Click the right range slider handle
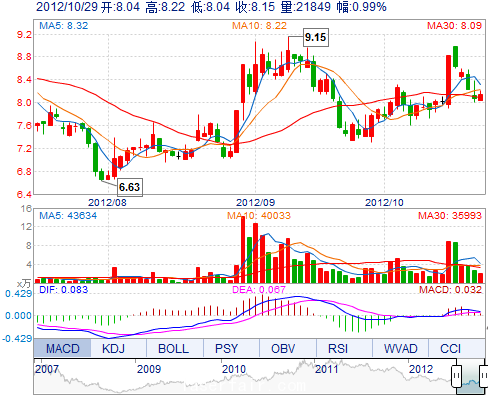 coord(484,376)
